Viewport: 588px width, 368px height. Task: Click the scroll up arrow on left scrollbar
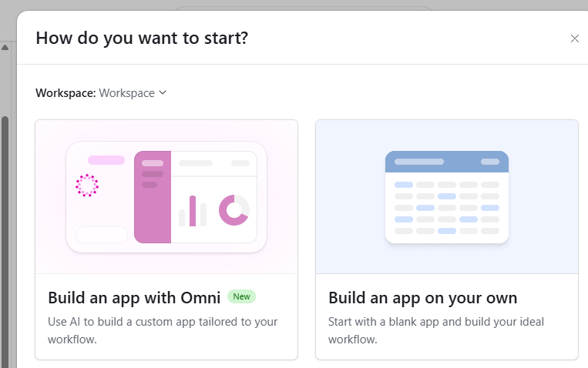[x=5, y=47]
